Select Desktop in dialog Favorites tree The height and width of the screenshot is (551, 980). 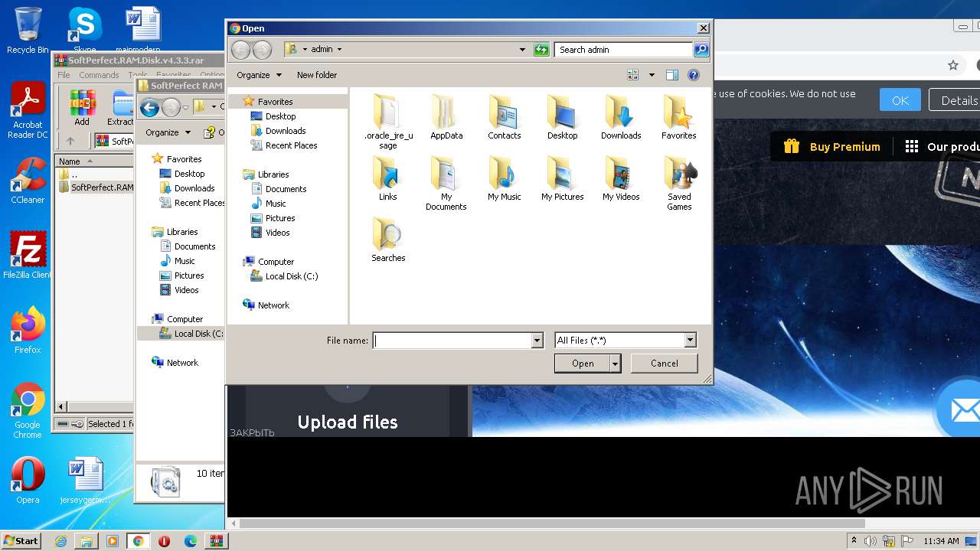point(280,116)
